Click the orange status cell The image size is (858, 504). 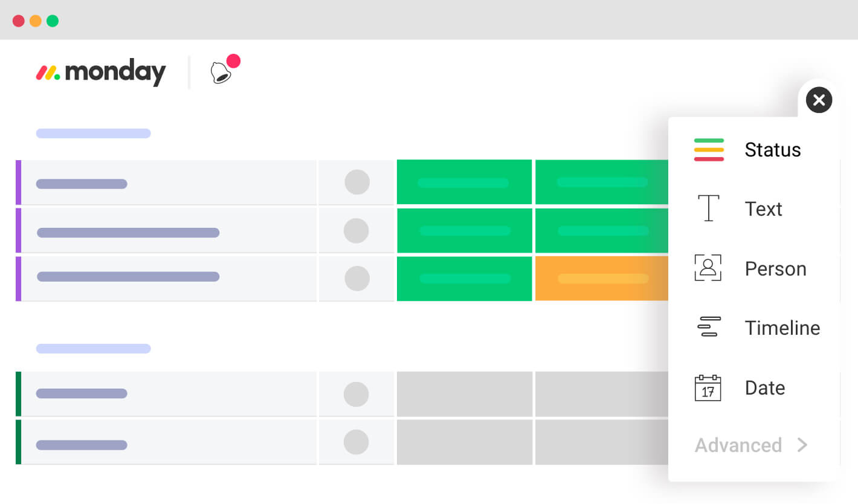[602, 279]
